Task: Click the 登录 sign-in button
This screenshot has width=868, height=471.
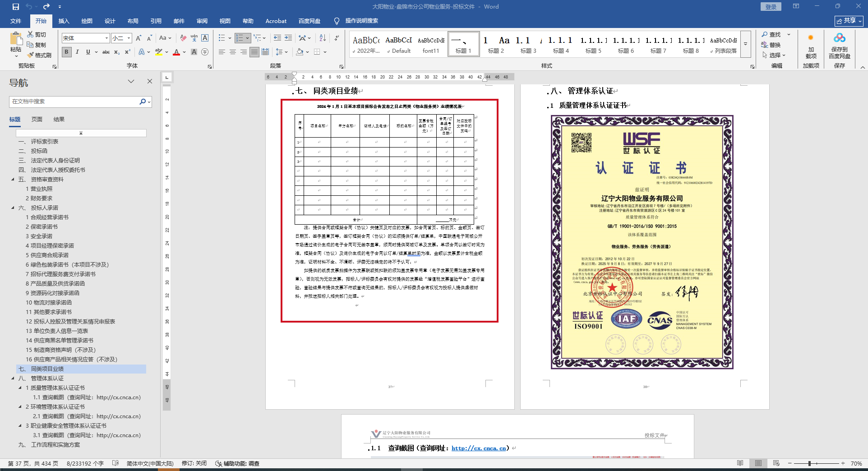Action: coord(771,7)
